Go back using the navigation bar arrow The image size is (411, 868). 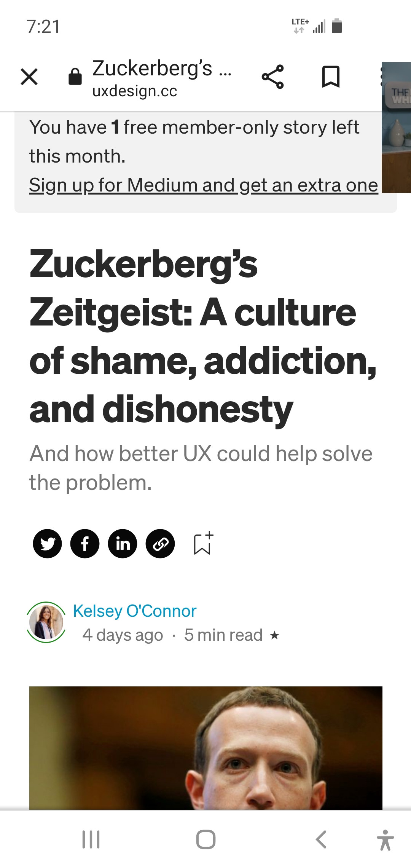click(x=321, y=839)
